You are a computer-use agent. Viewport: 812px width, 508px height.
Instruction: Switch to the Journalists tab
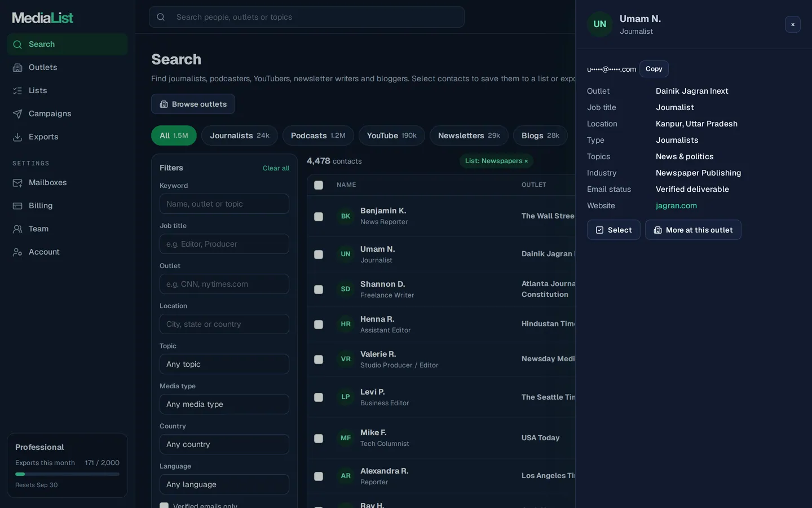click(240, 135)
